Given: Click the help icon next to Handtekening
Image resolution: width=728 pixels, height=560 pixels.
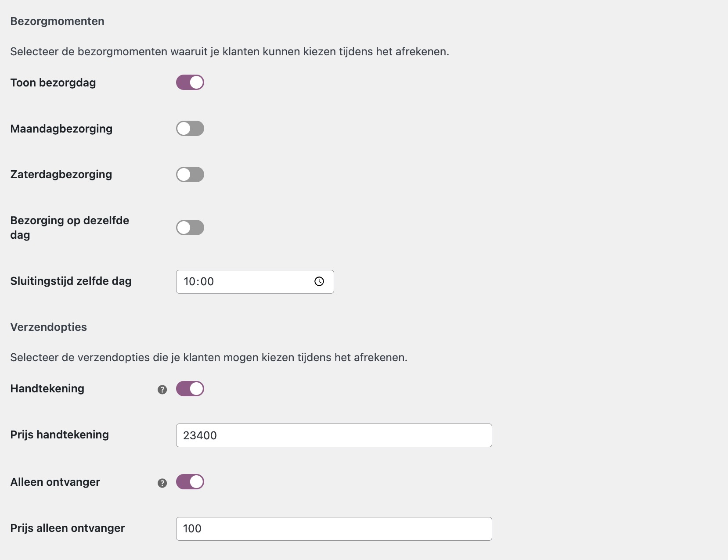Looking at the screenshot, I should [x=162, y=388].
